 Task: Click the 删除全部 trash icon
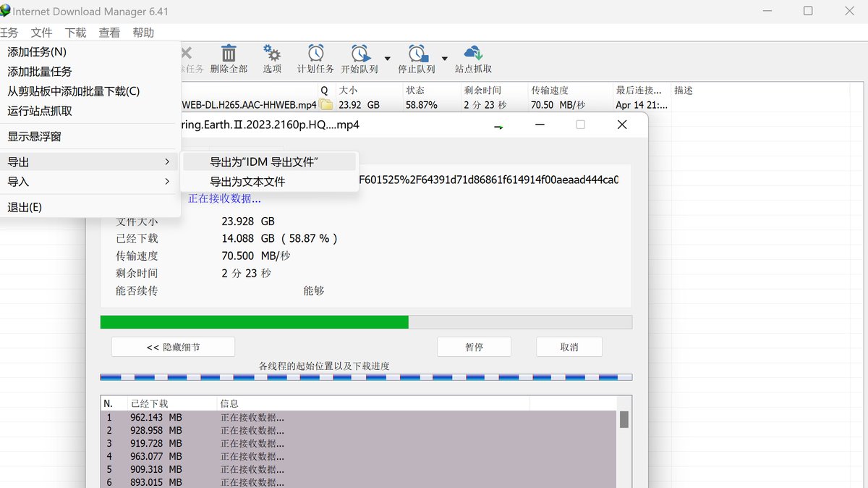[229, 54]
